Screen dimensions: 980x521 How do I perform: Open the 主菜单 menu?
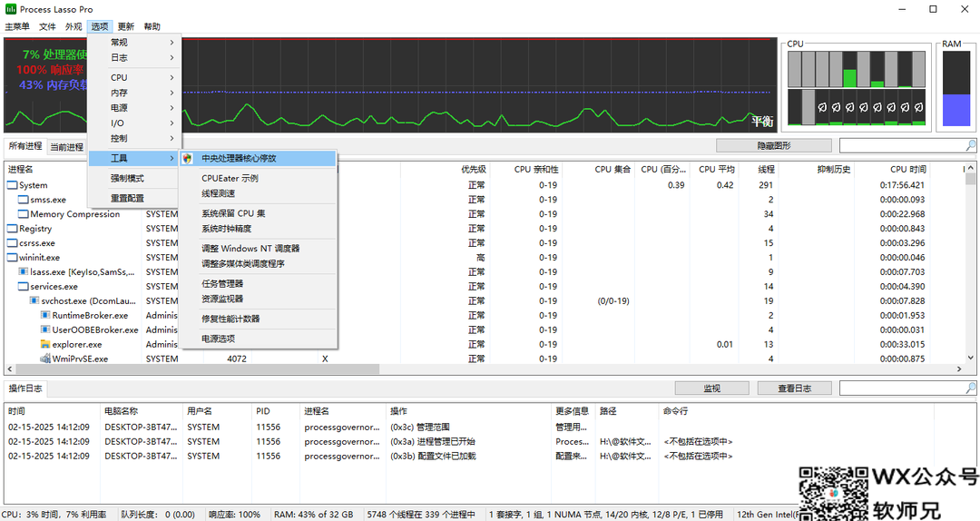click(17, 26)
